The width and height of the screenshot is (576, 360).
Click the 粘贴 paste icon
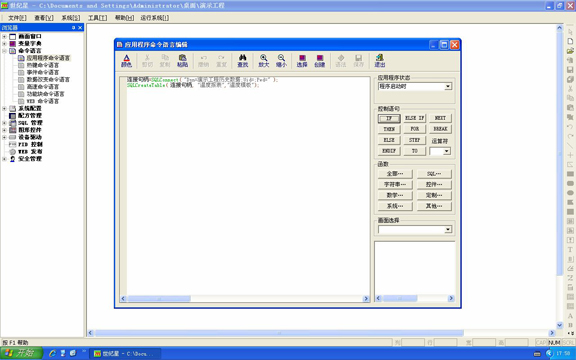coord(183,61)
